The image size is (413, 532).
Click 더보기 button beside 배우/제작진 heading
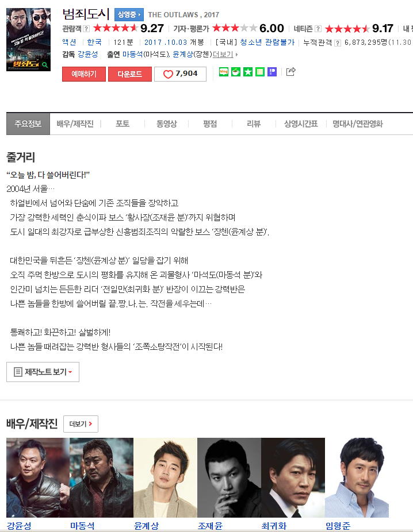point(81,424)
